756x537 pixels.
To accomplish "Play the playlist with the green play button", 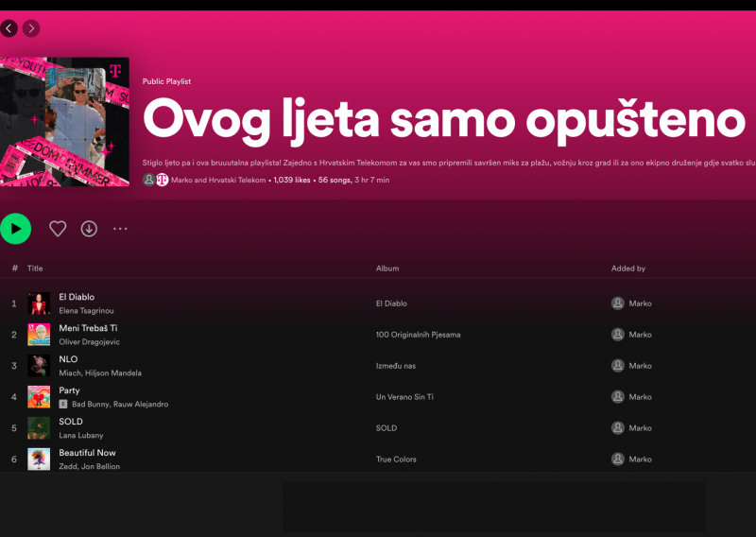I will coord(15,229).
